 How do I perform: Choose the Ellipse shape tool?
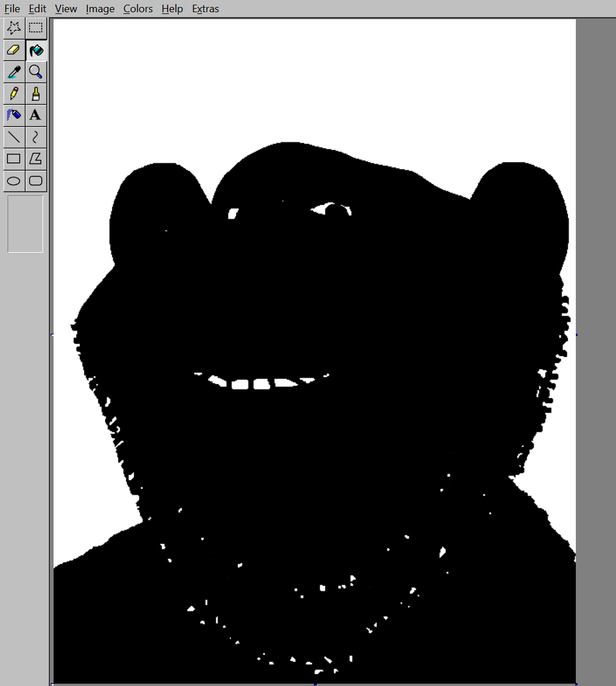click(x=14, y=181)
